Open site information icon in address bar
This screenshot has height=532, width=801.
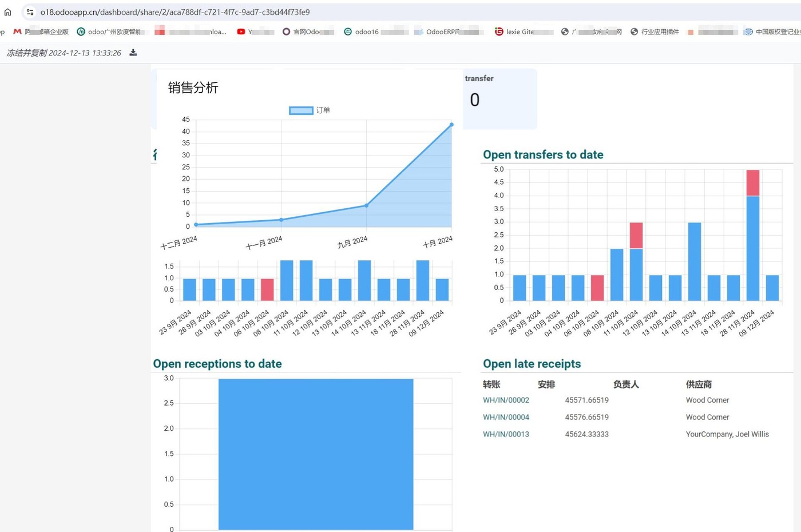click(30, 12)
